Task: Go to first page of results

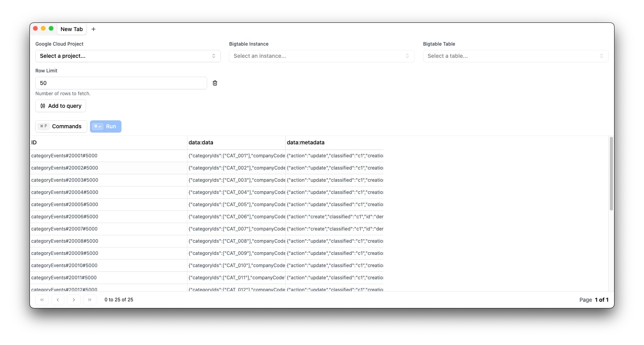Action: (x=42, y=300)
